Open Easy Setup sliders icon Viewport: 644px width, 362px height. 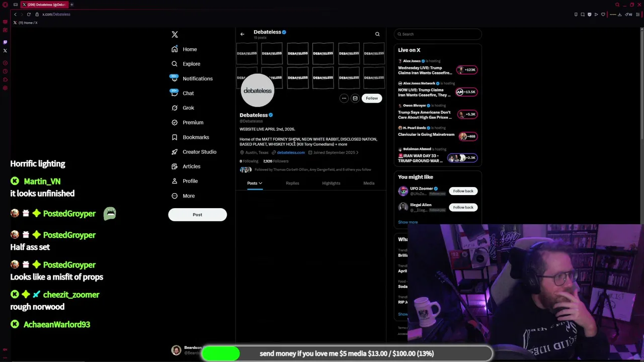pos(639,14)
